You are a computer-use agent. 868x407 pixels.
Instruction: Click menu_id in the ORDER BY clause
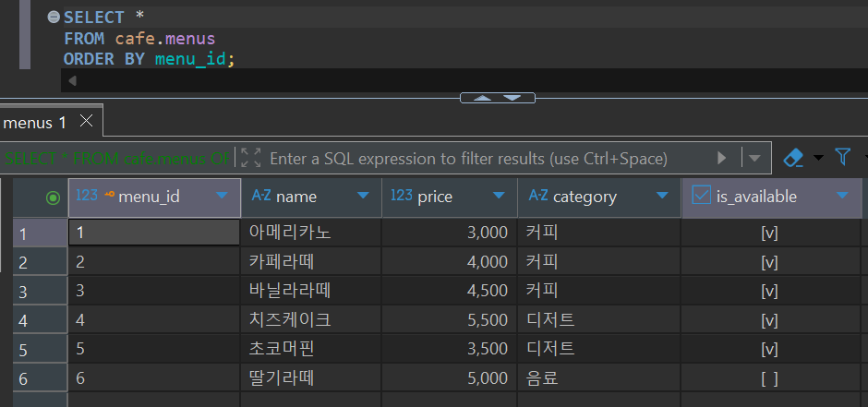tap(190, 59)
